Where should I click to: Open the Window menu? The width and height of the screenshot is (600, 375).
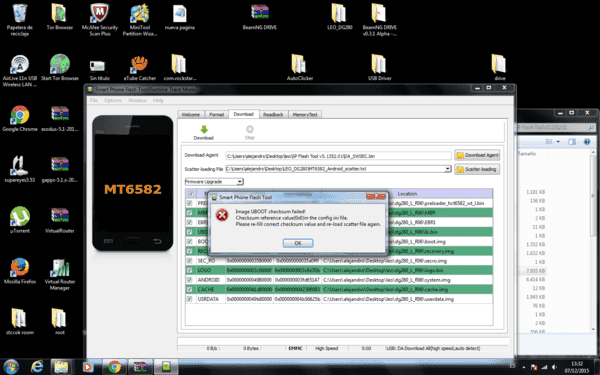click(137, 100)
